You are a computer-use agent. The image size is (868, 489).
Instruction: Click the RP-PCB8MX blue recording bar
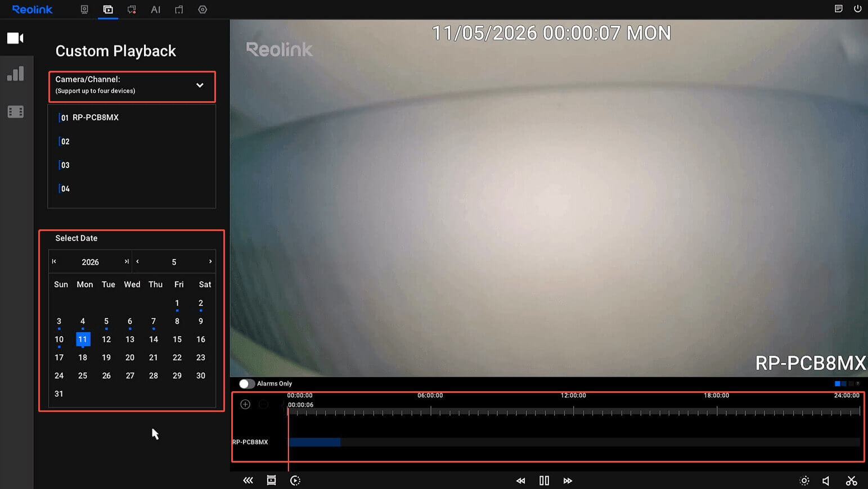point(314,442)
